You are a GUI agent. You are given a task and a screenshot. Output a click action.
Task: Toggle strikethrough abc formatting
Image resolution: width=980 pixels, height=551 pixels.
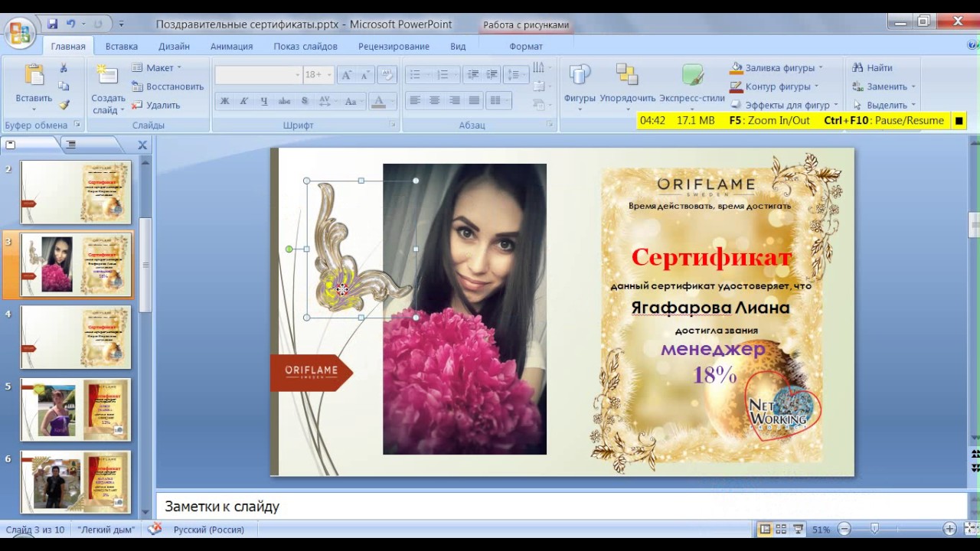coord(284,100)
